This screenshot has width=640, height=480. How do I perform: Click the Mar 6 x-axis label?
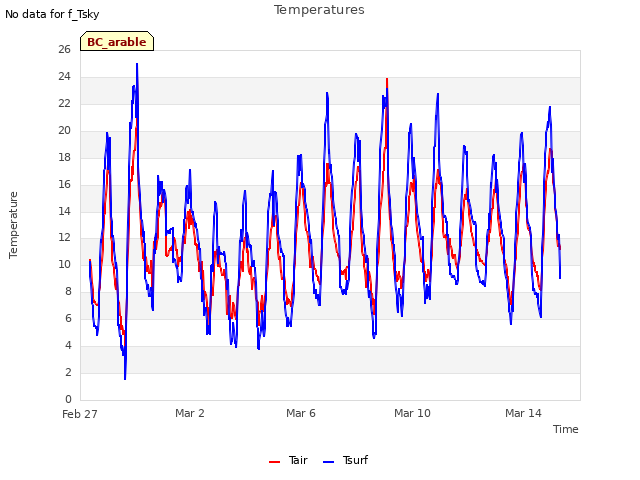pyautogui.click(x=301, y=413)
